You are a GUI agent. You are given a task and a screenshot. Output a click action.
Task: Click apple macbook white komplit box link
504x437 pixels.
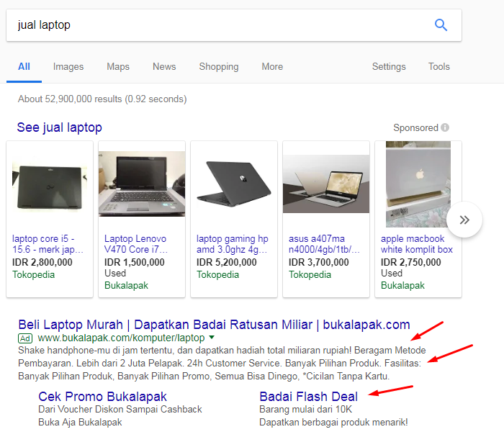pos(417,244)
